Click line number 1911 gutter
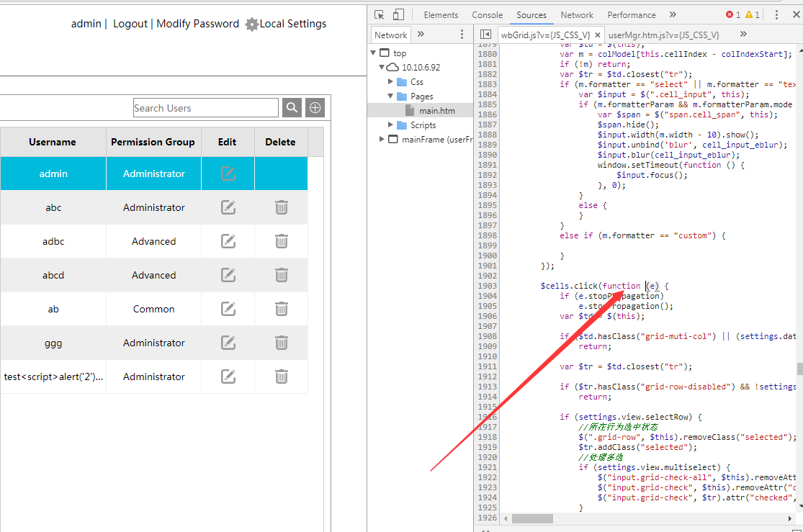Screen dimensions: 803x532 (487, 366)
